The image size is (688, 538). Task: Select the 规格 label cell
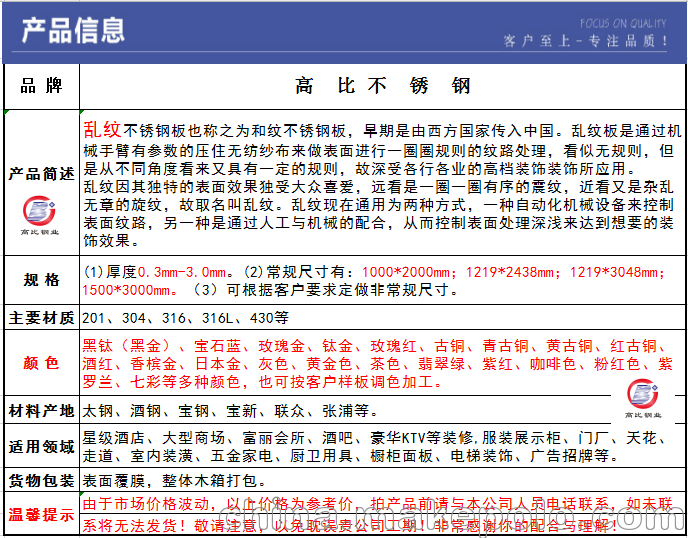point(42,280)
